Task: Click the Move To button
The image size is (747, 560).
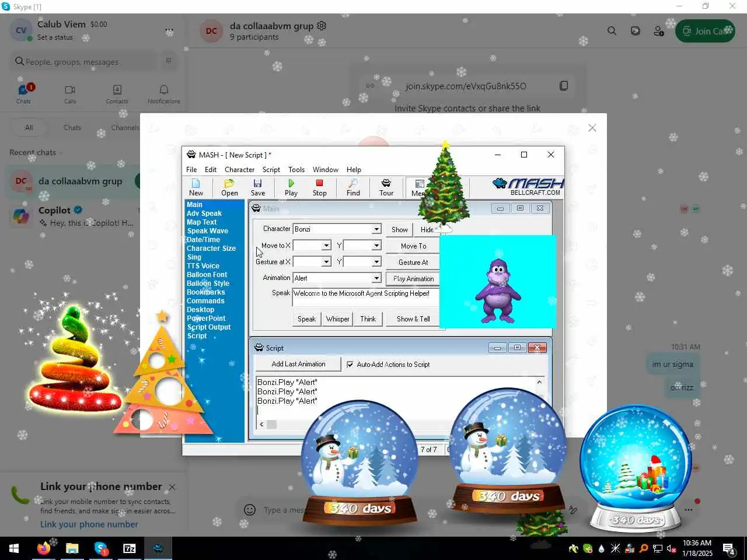Action: (413, 246)
